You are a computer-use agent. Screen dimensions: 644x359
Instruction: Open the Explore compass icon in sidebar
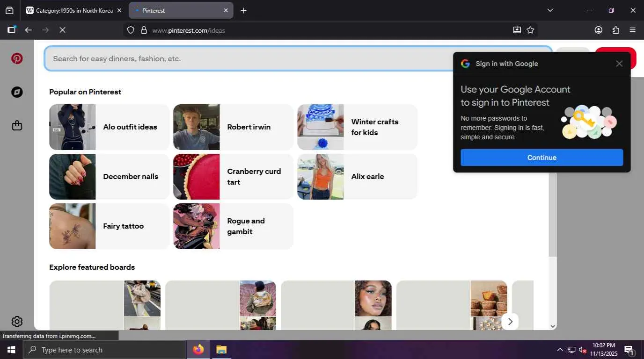[x=17, y=92]
